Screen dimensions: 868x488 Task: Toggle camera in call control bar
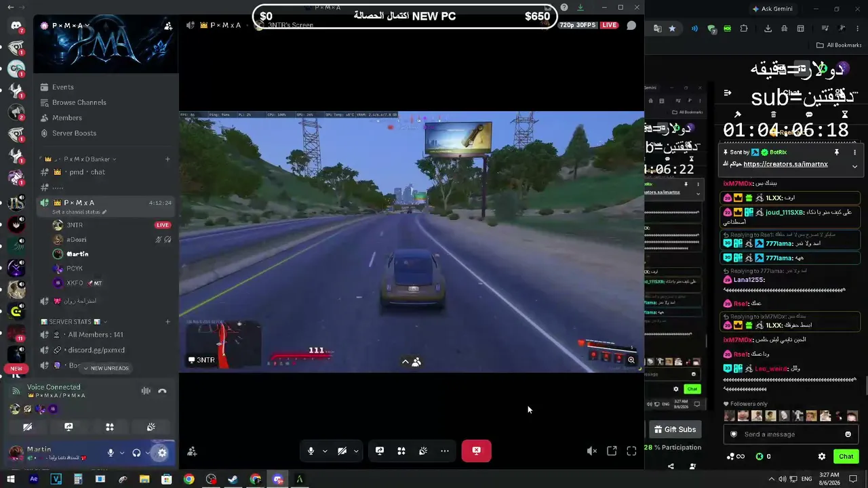coord(342,451)
